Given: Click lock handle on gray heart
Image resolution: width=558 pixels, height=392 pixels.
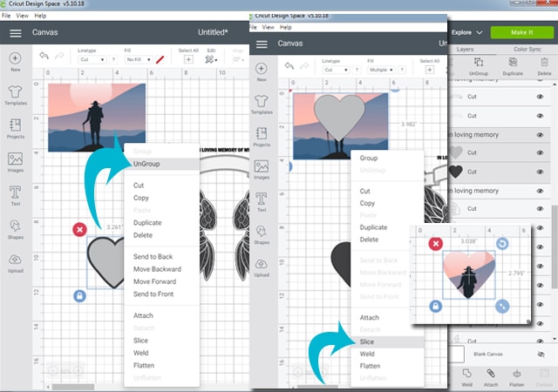Looking at the screenshot, I should 79,296.
